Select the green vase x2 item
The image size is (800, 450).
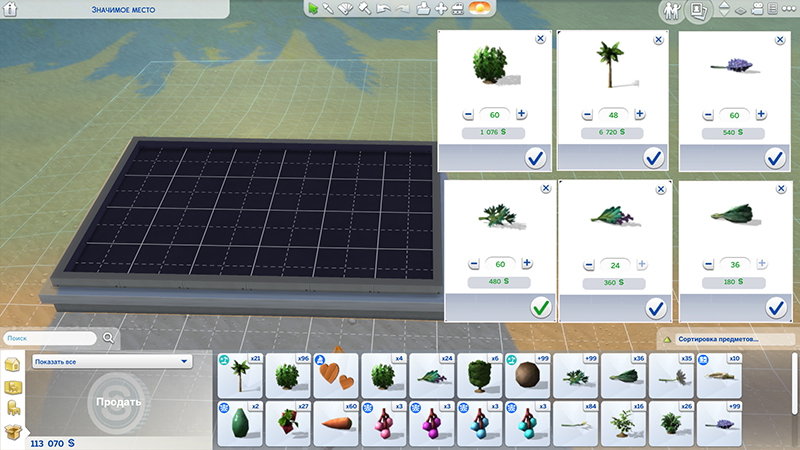(x=240, y=424)
